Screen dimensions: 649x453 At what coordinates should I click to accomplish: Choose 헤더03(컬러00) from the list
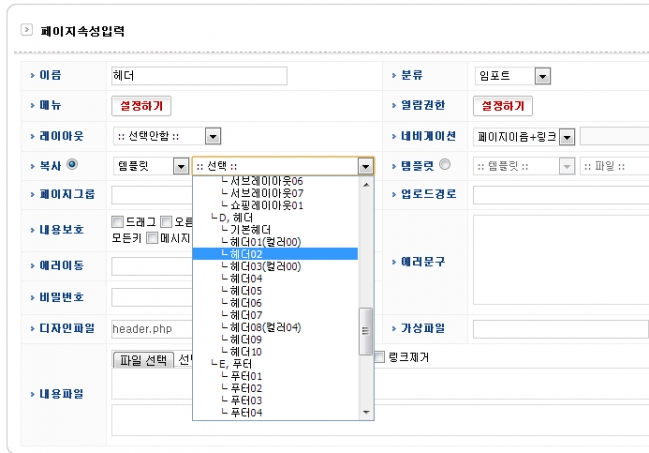pyautogui.click(x=275, y=266)
